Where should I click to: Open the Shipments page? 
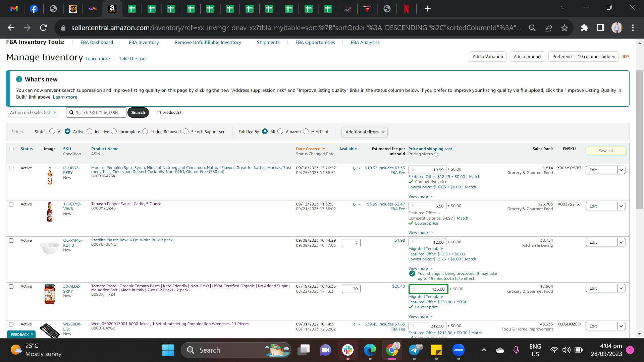point(268,42)
